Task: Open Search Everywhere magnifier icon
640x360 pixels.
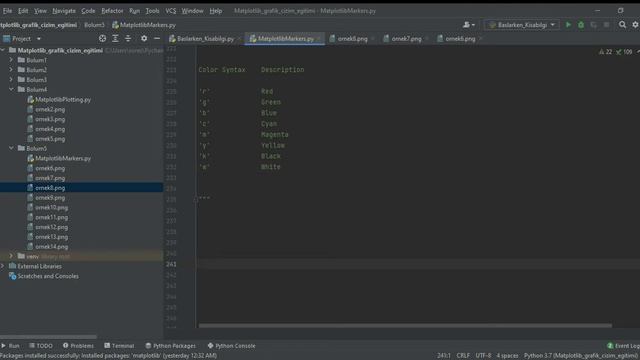Action: point(622,25)
